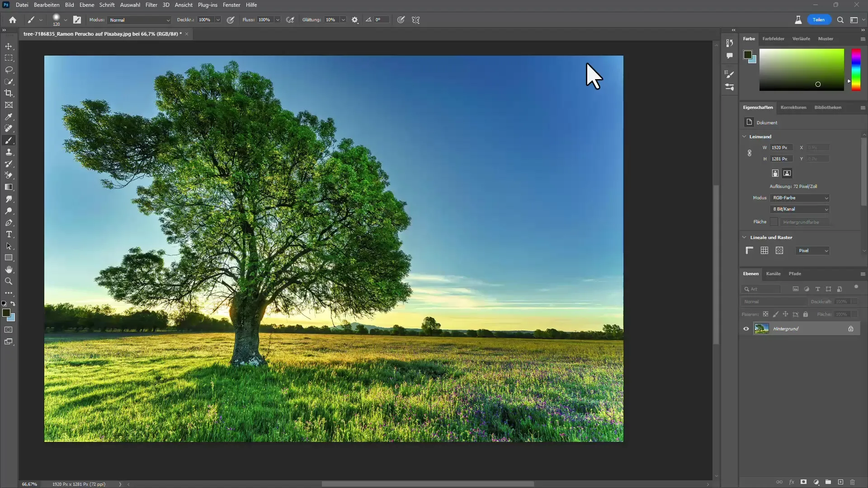Select the Zoom tool
Viewport: 868px width, 488px height.
(8, 281)
